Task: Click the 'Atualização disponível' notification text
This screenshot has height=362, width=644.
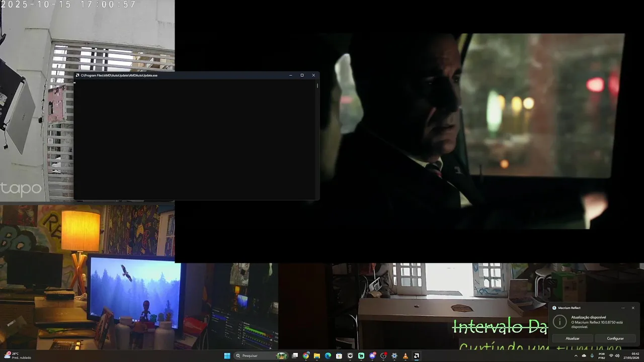Action: tap(588, 317)
